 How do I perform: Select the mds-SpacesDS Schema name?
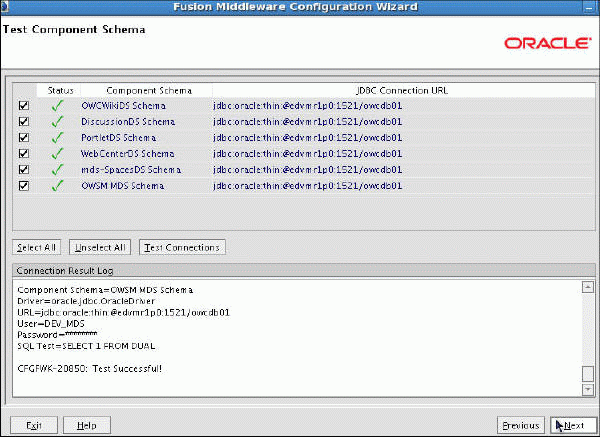click(131, 170)
